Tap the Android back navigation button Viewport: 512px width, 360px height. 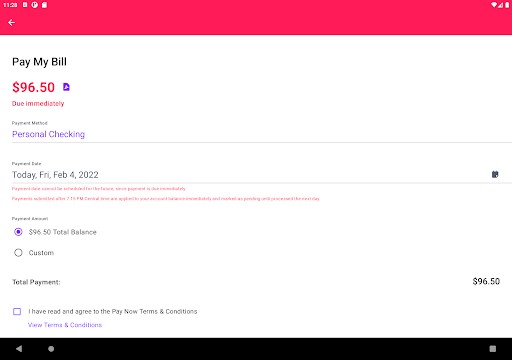click(x=19, y=349)
